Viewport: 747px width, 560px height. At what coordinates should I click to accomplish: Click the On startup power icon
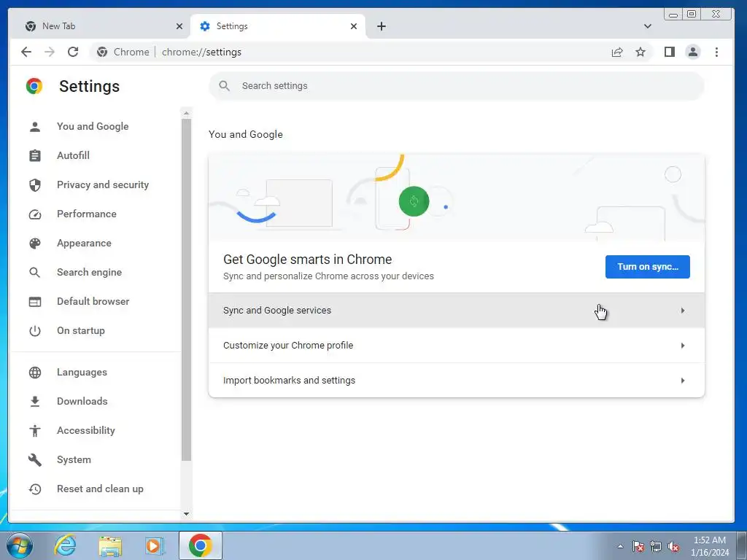(x=35, y=331)
